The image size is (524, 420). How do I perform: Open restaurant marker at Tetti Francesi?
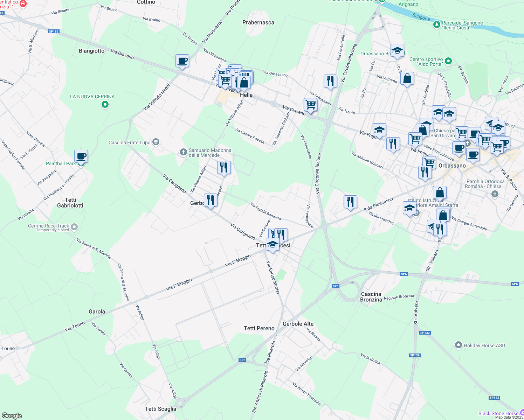(281, 235)
